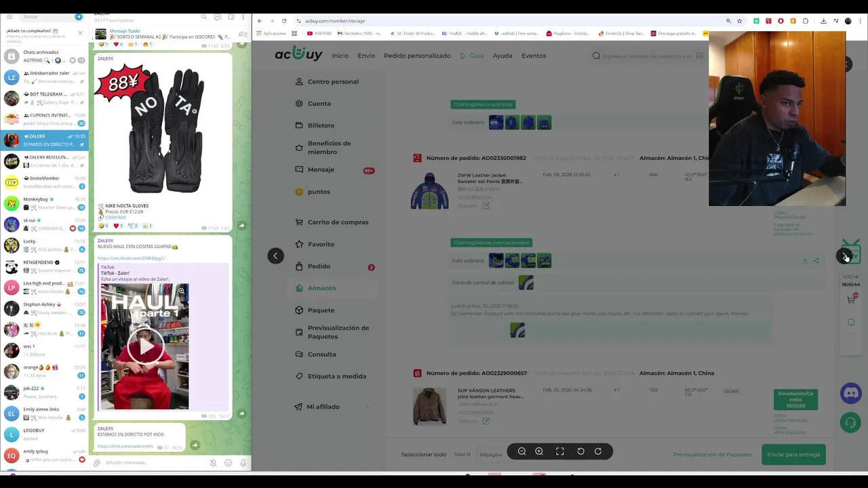
Task: Open Pedido personalizado in top navigation
Action: (x=417, y=56)
